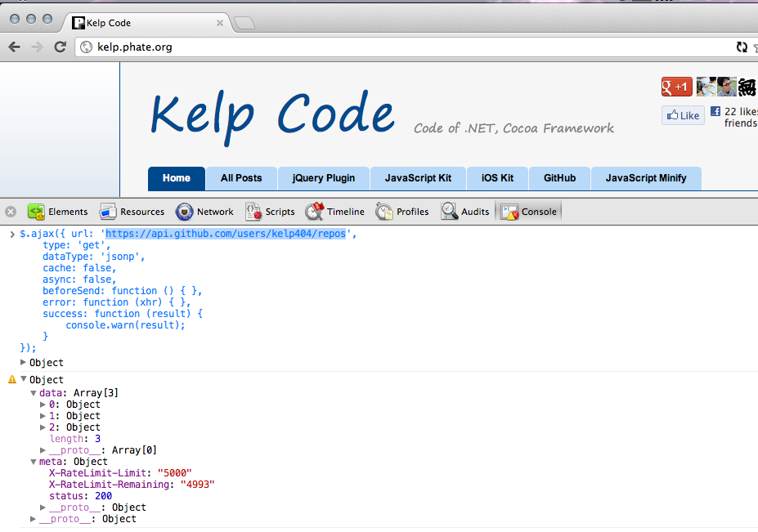Expand the last top-level __proto__ Object
Viewport: 758px width, 532px height.
33,518
